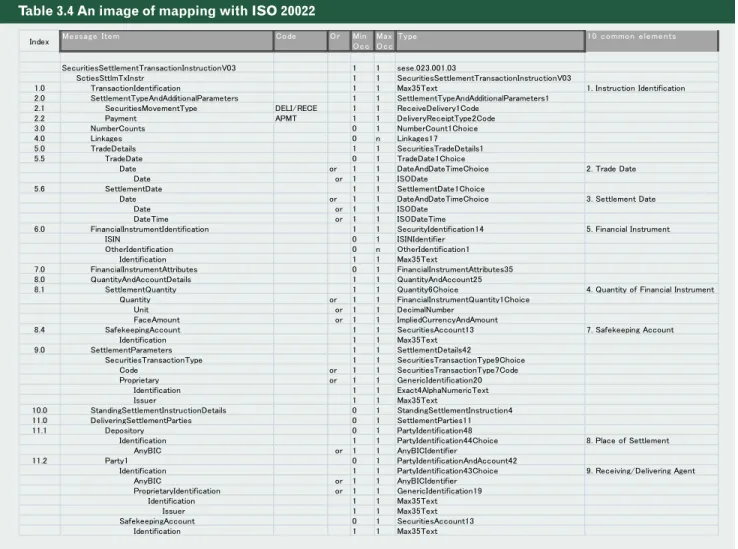
Task: Click the '8. Place of Settlement' element
Action: pos(627,441)
